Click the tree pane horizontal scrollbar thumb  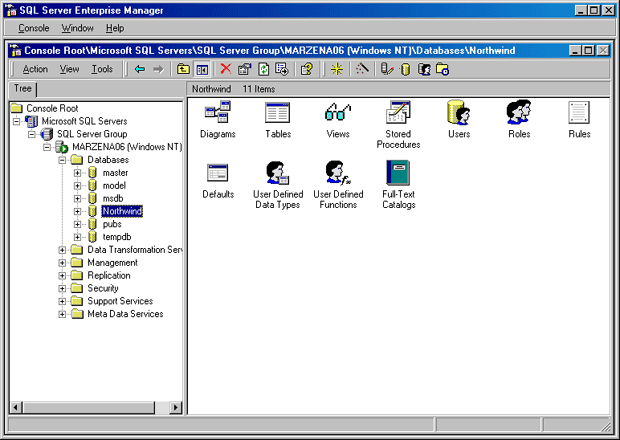point(88,407)
